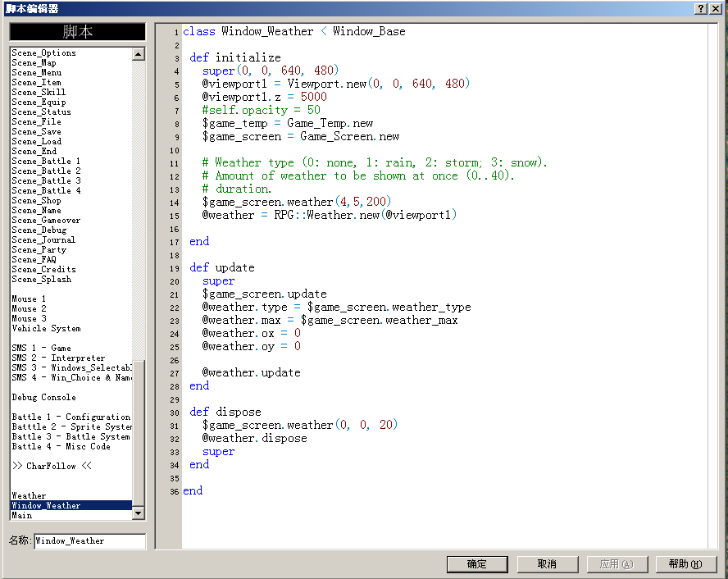Open the Scene_Splash script
Image resolution: width=728 pixels, height=579 pixels.
[x=41, y=279]
